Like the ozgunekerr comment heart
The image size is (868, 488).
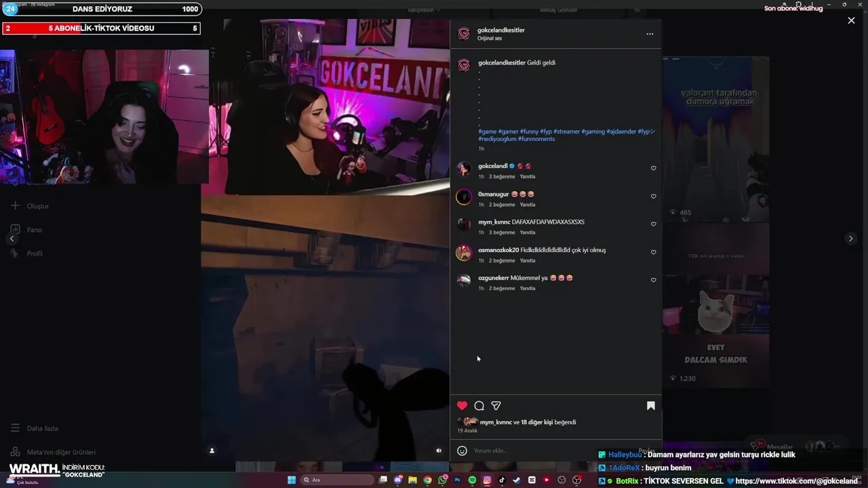[653, 280]
